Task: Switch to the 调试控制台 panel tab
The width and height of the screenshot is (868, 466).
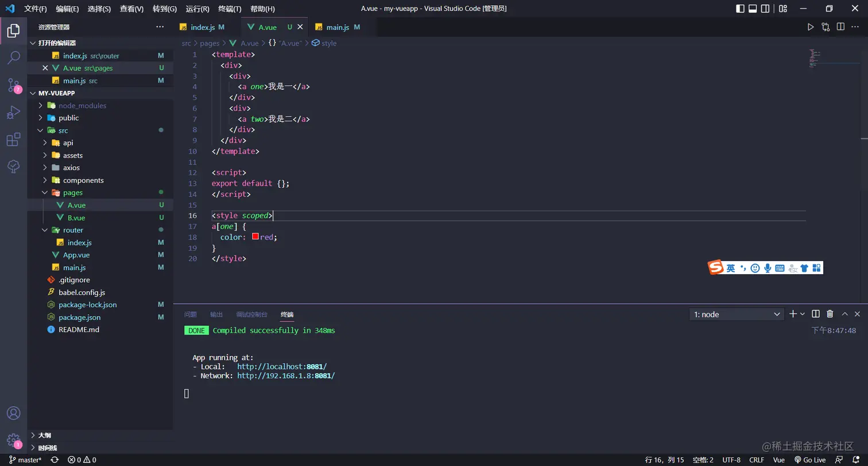Action: pyautogui.click(x=252, y=314)
